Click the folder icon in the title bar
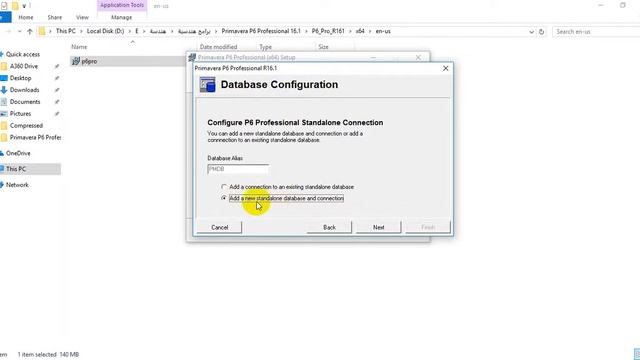 pyautogui.click(x=15, y=6)
